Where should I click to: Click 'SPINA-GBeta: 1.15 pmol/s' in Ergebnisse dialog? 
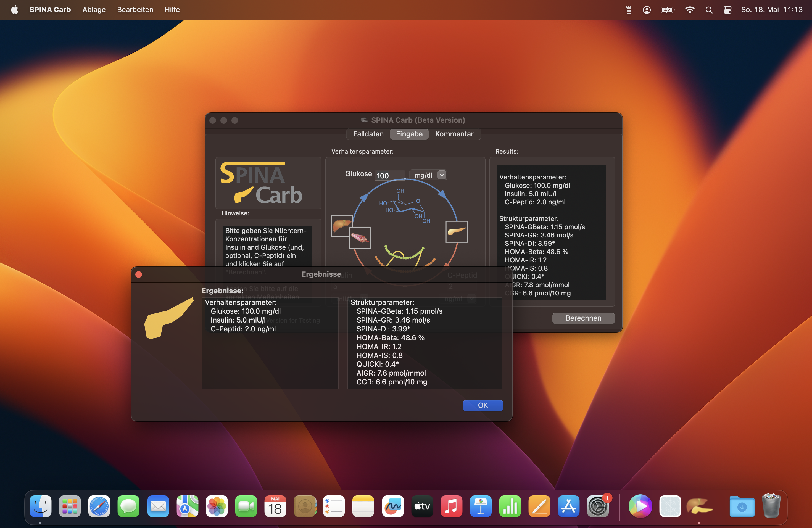tap(399, 311)
